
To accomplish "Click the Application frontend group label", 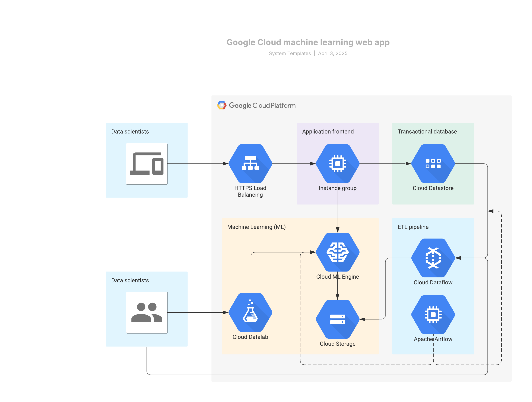I will [x=328, y=132].
